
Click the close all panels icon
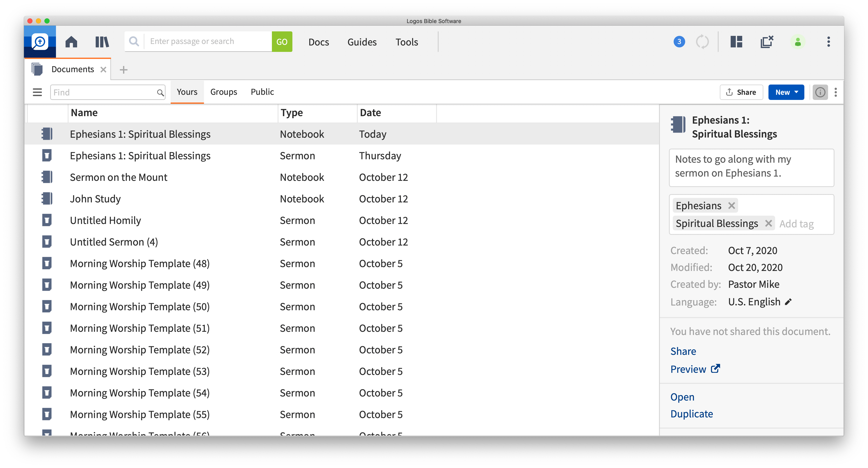(x=767, y=42)
